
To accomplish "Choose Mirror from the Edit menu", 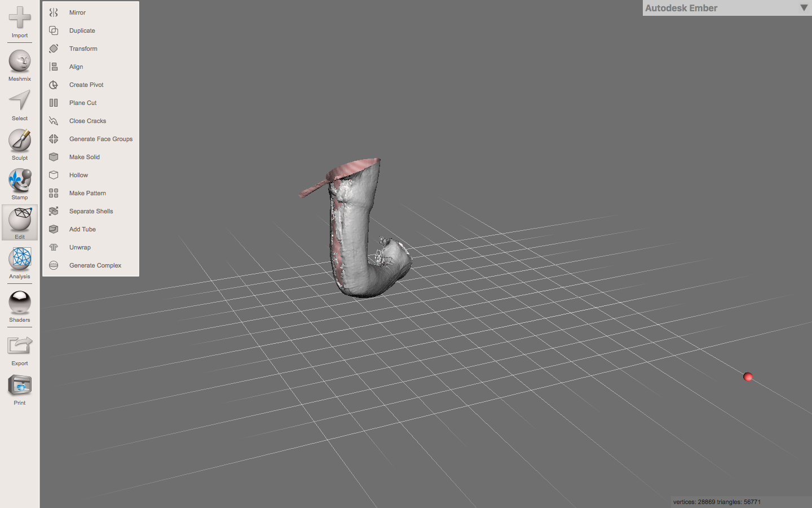I will [x=77, y=12].
